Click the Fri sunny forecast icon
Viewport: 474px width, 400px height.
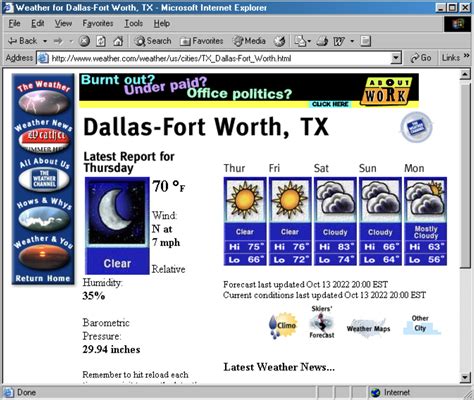pos(290,200)
